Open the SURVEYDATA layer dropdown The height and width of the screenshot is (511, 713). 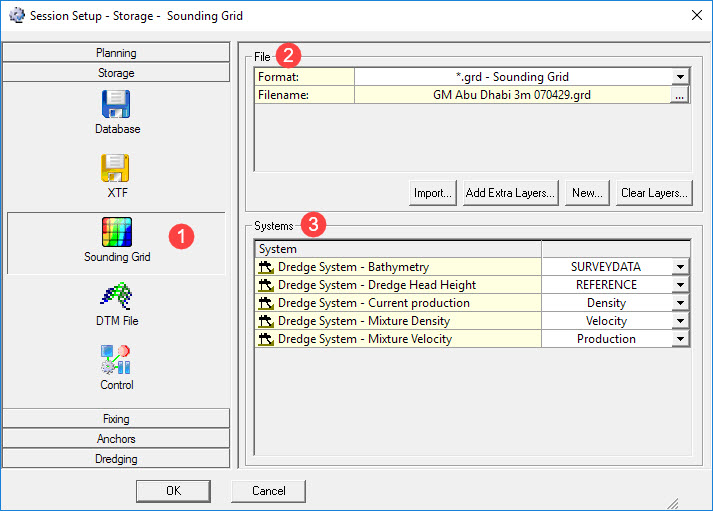click(x=680, y=266)
